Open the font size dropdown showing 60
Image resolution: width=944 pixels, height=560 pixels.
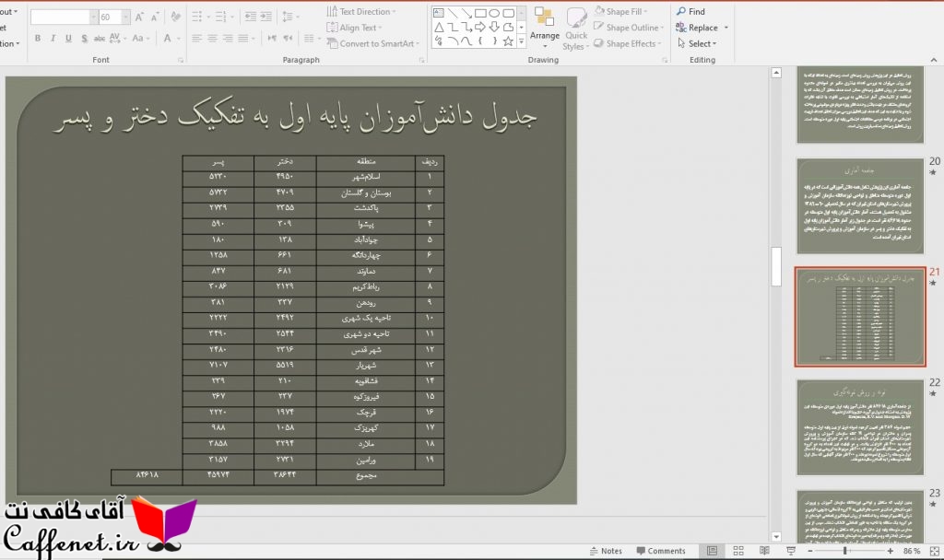[x=125, y=17]
